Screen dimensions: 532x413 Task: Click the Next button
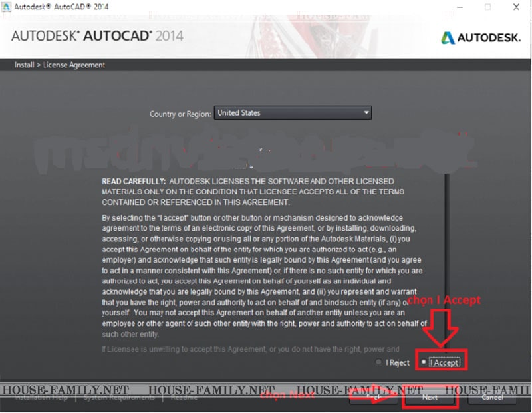[430, 397]
